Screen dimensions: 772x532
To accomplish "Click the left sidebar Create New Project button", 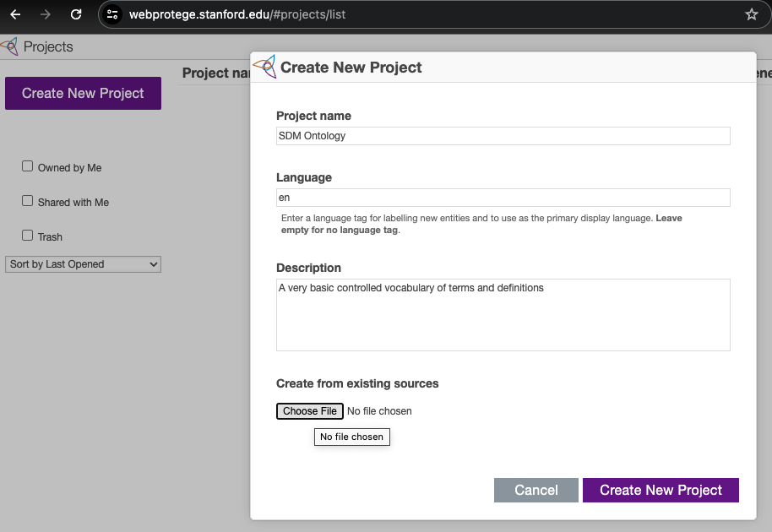I will pos(83,93).
